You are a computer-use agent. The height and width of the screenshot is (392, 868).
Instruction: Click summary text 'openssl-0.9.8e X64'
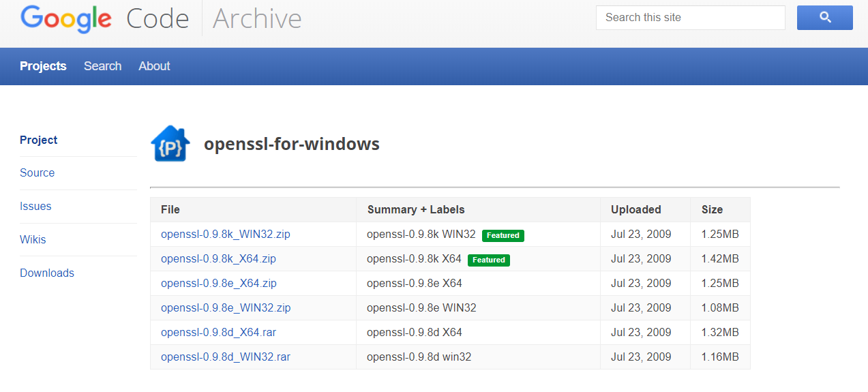coord(415,283)
